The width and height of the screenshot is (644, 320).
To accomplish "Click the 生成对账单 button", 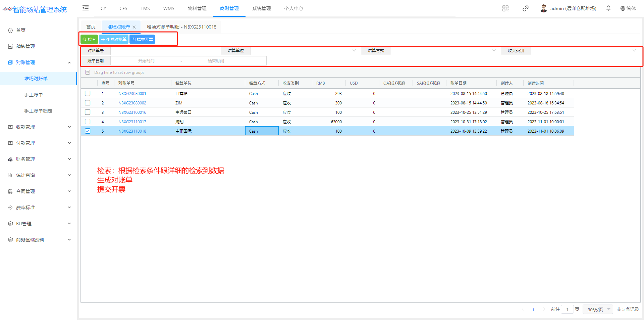I will 114,40.
